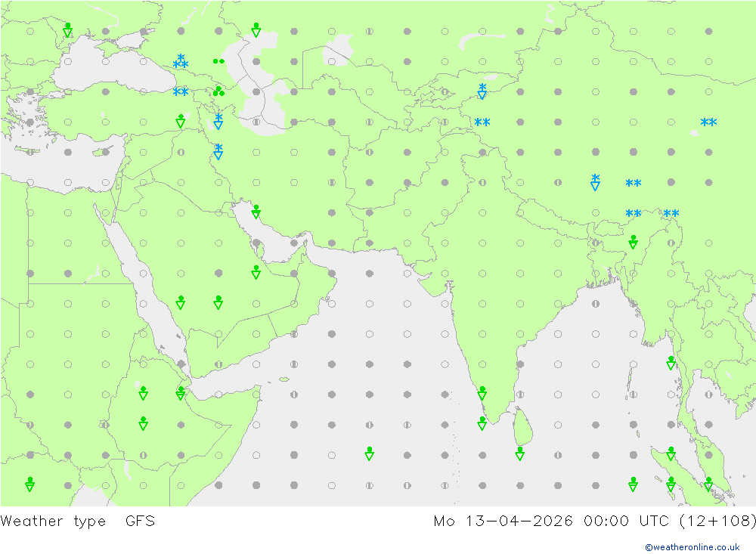
Task: Click the lone shower symbol in the open Indian Ocean
Action: 370,453
